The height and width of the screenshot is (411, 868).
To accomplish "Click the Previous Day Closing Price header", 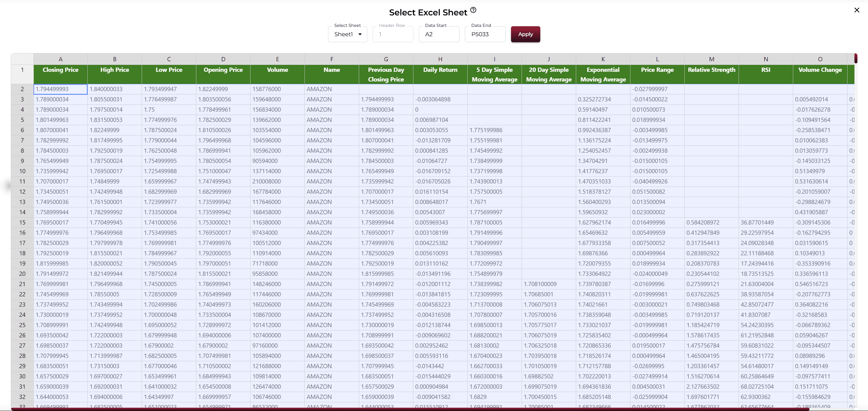I will [386, 74].
